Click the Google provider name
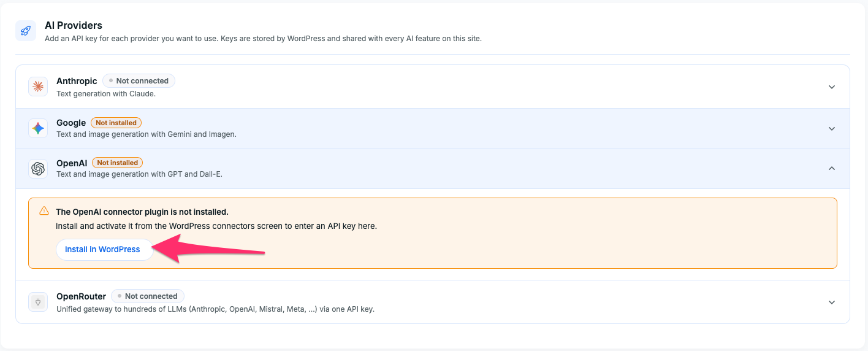Screen dimensions: 868x351 (71, 123)
